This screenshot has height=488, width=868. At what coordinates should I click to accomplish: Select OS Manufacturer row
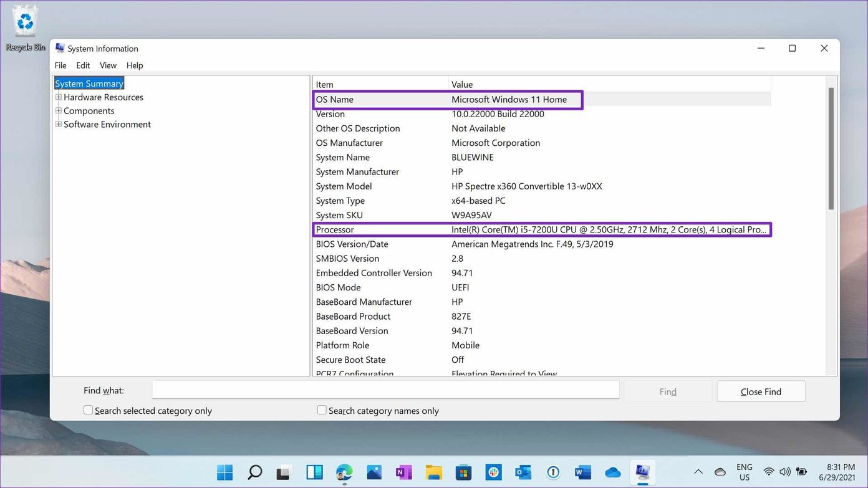pos(542,143)
